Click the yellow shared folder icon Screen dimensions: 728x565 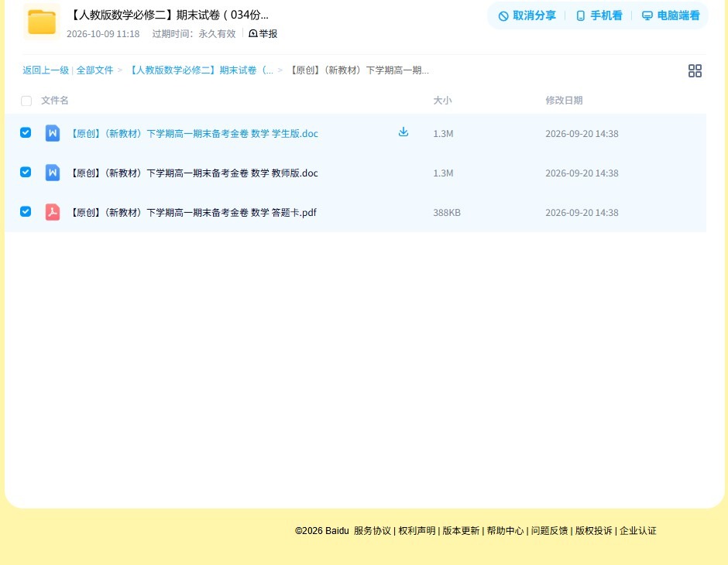coord(42,22)
